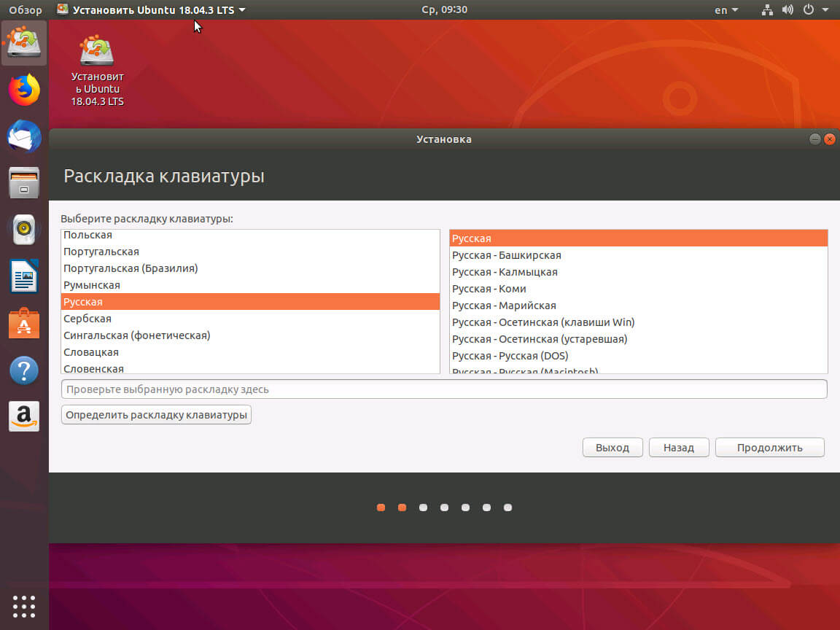This screenshot has height=630, width=840.
Task: Open the en input language dropdown
Action: [x=726, y=9]
